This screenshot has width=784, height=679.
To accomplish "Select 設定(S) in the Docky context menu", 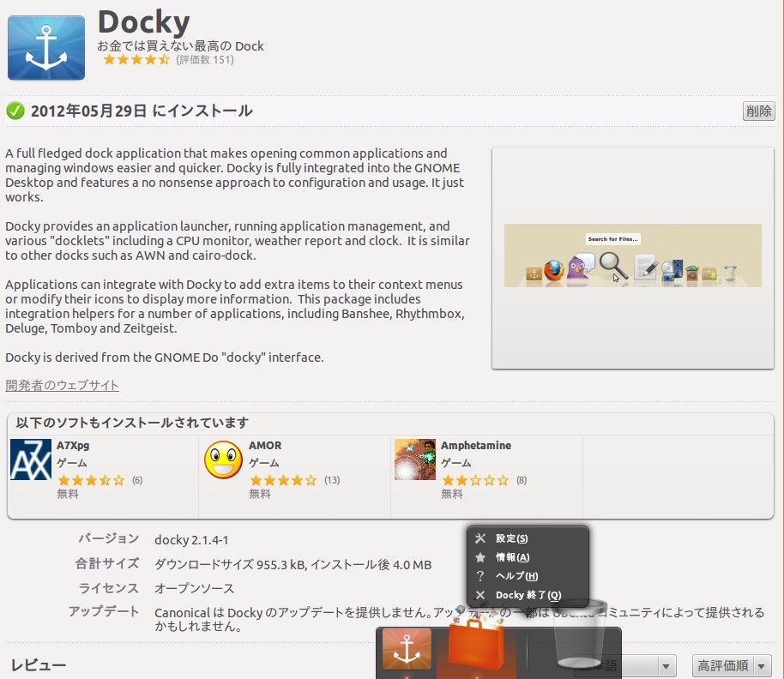I will [x=528, y=538].
